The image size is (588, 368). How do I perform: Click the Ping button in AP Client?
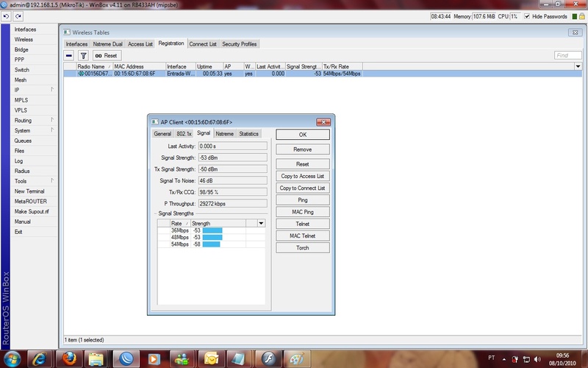click(303, 200)
